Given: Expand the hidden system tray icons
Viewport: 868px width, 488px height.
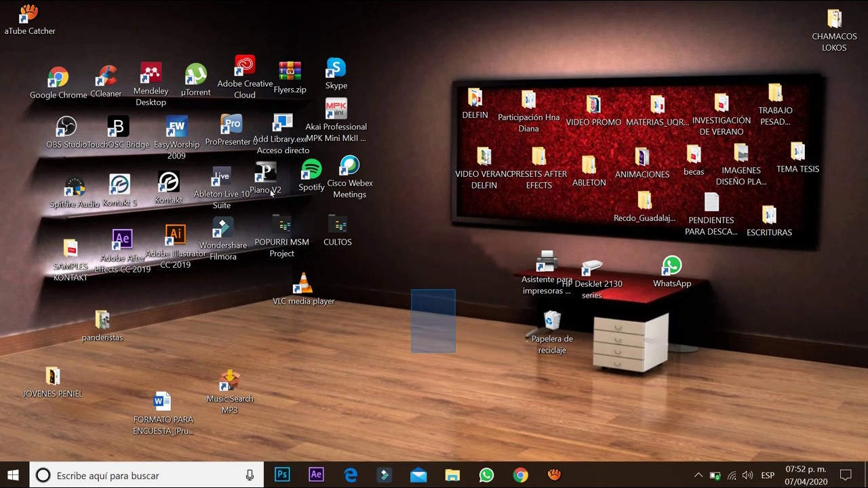Looking at the screenshot, I should coord(698,475).
